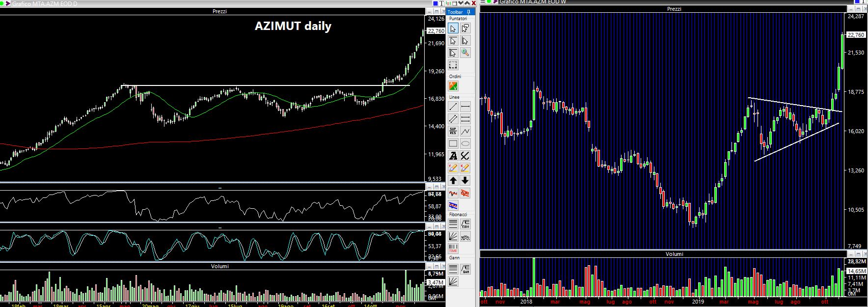Click the 22,760 price tag on weekly chart
Screen dimensions: 868x307
(856, 35)
